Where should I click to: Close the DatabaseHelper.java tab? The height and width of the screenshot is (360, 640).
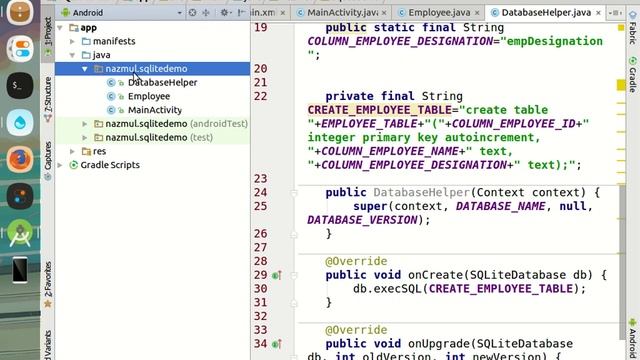point(598,13)
